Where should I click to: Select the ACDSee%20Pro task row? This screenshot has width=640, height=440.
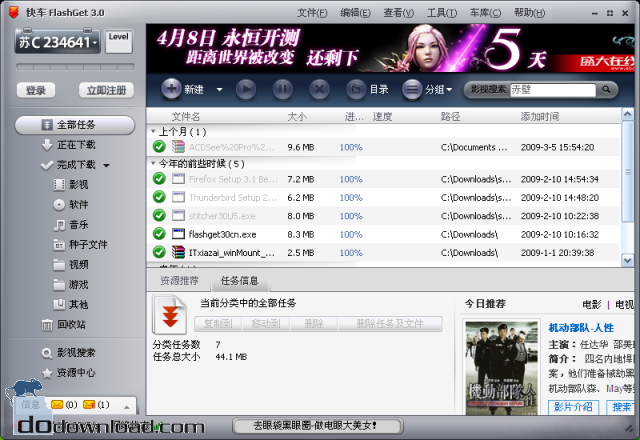[x=383, y=147]
